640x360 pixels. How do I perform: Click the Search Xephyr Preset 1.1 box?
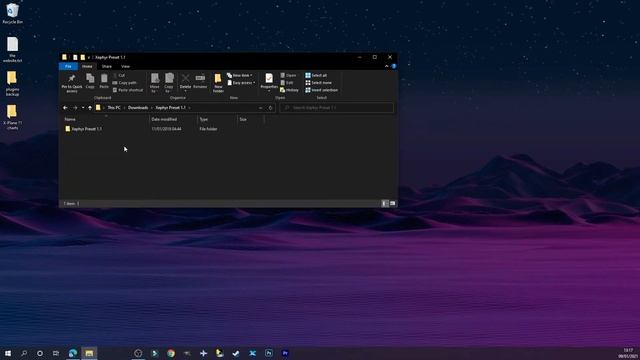click(337, 108)
